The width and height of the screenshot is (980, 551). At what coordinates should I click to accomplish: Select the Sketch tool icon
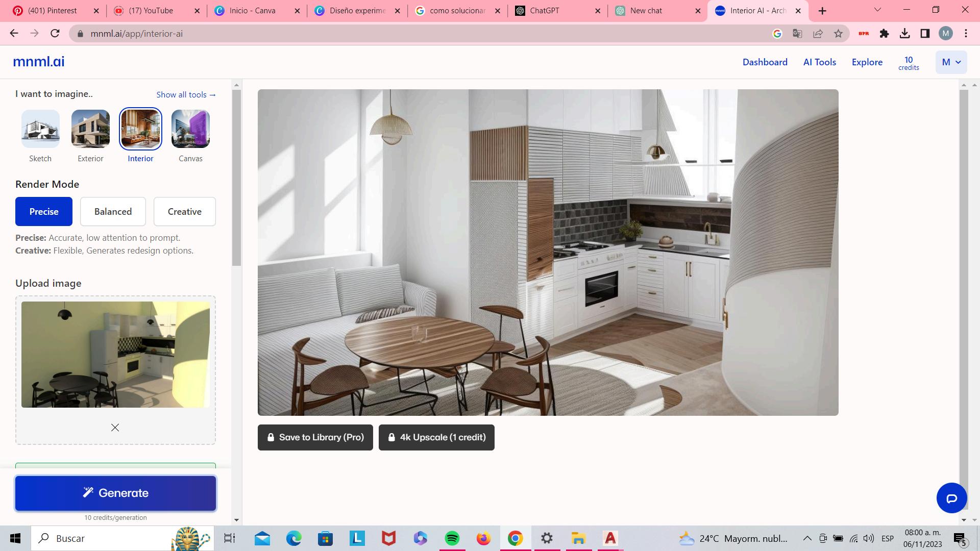point(40,129)
